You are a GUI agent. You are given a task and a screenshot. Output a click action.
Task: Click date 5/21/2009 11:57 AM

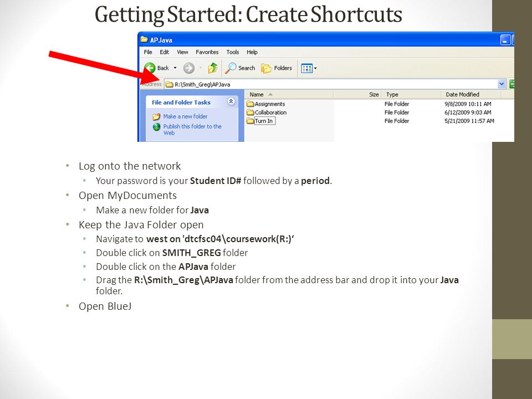click(x=469, y=121)
